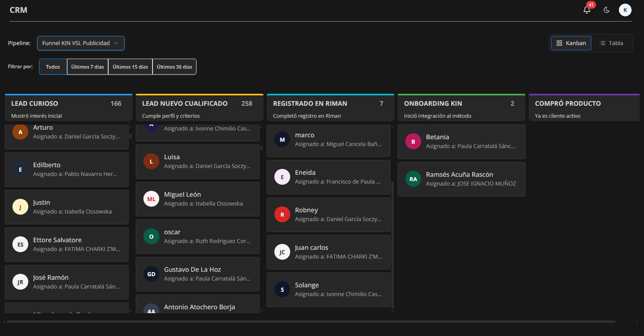Filter leads by Últimos 30 días
Image resolution: width=644 pixels, height=336 pixels.
tap(174, 67)
